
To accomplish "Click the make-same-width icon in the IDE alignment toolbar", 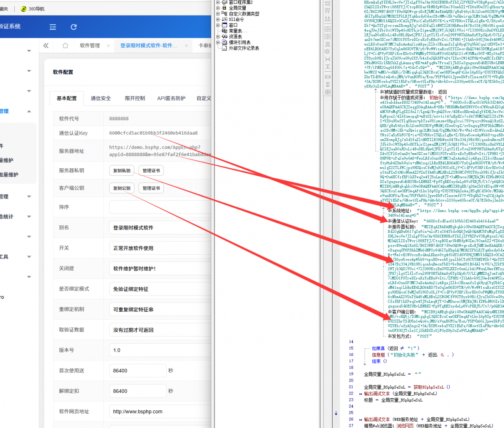I will tap(328, 77).
